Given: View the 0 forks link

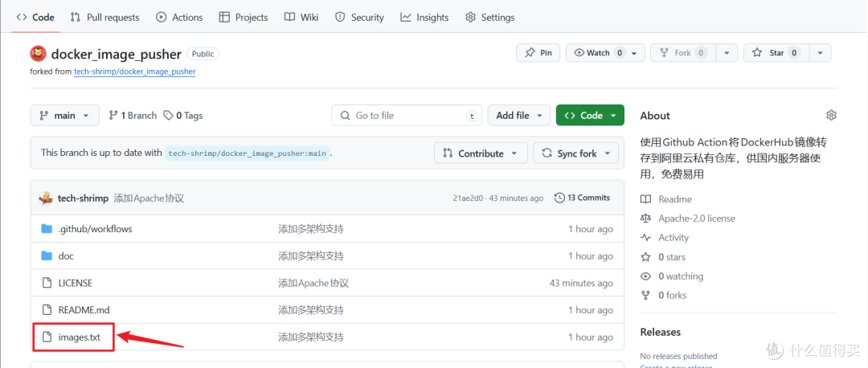Looking at the screenshot, I should (664, 295).
